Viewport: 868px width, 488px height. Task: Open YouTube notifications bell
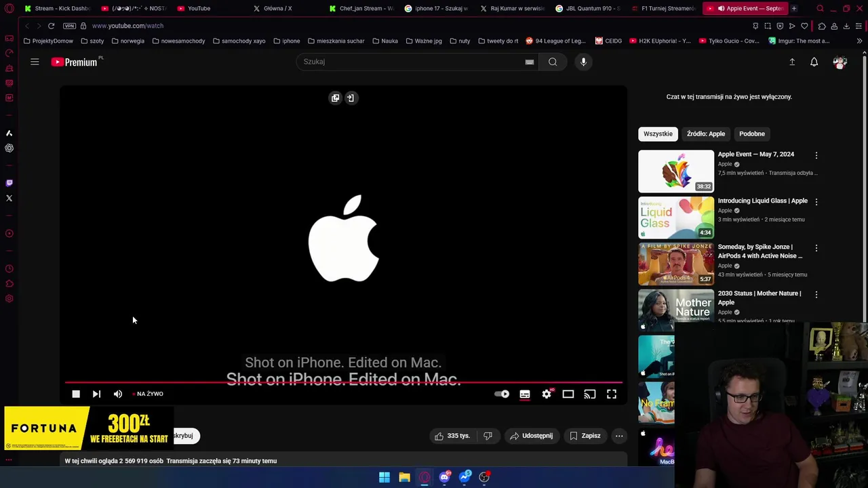(814, 62)
